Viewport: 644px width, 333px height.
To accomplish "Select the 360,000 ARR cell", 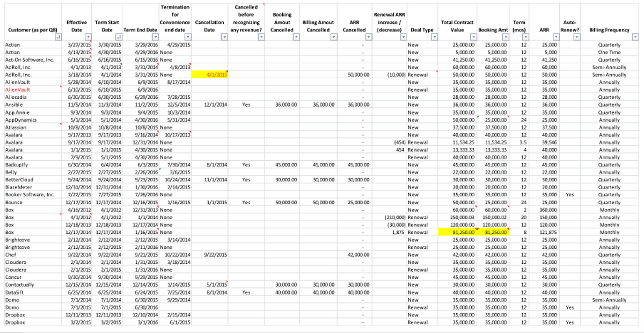I will tap(545, 210).
